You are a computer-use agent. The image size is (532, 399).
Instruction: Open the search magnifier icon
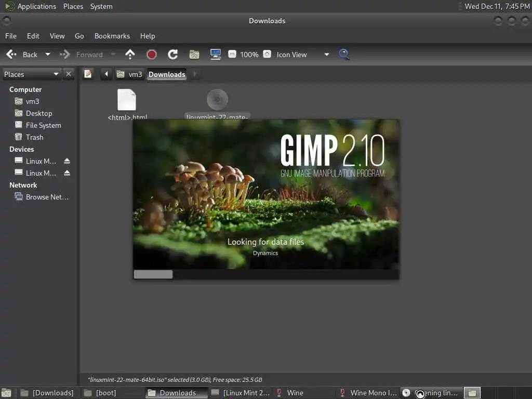(344, 54)
